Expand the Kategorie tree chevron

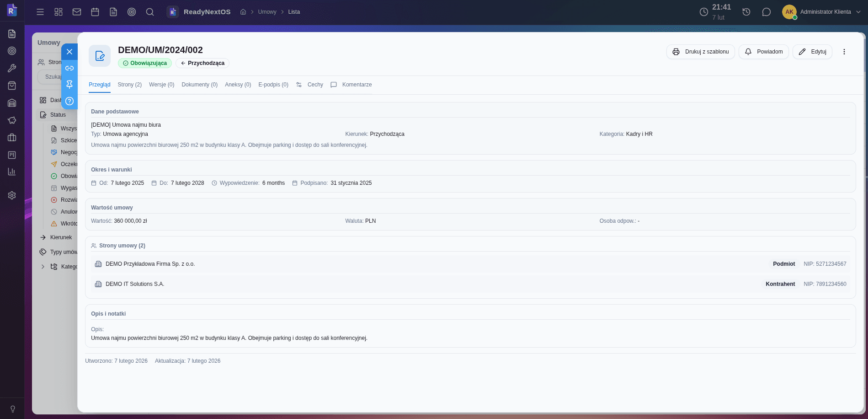tap(43, 267)
